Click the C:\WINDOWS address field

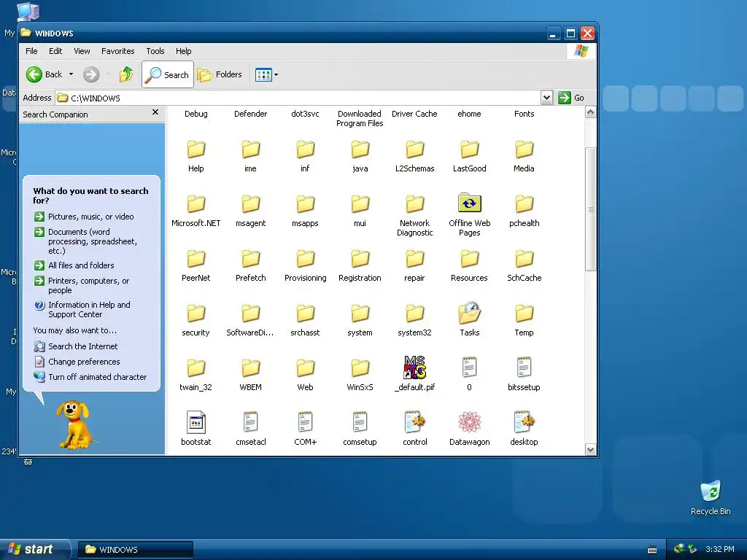click(298, 98)
